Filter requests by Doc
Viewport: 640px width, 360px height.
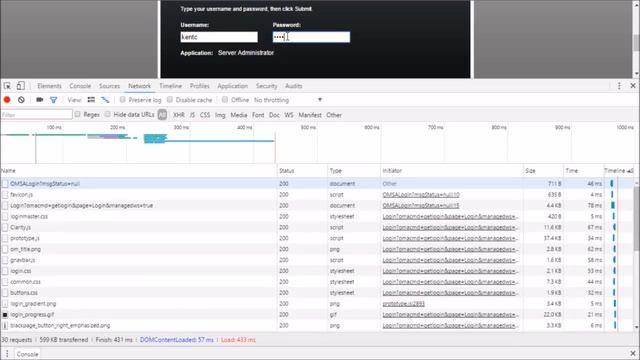[x=274, y=115]
